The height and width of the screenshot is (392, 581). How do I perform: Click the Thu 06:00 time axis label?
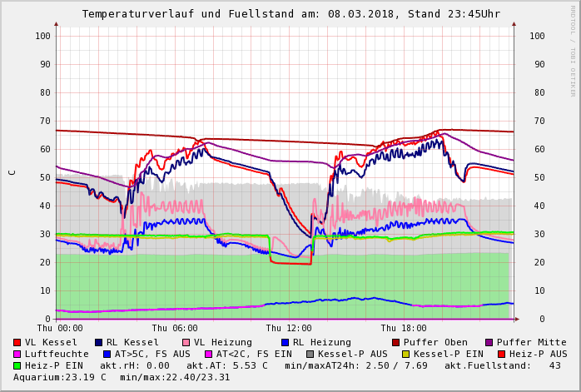175,328
